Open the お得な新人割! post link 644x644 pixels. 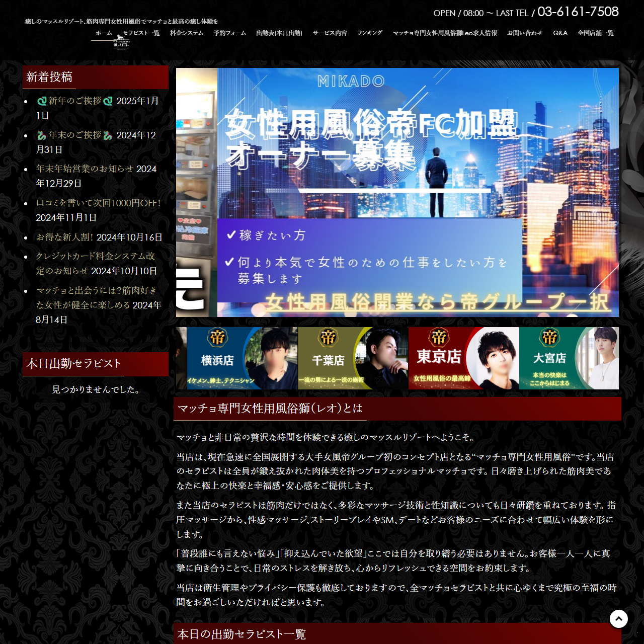[65, 237]
